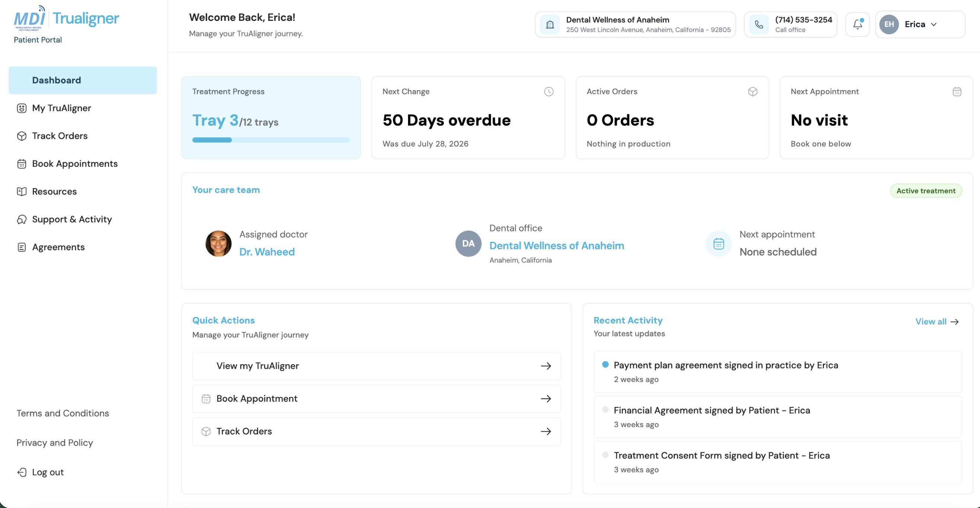The height and width of the screenshot is (508, 980).
Task: Click 0 Orders card text
Action: [620, 120]
